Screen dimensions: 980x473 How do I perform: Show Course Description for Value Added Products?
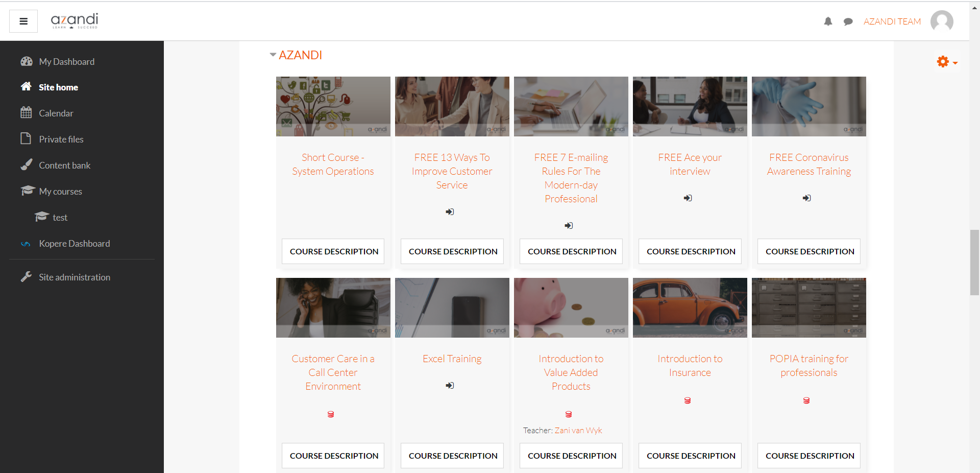pyautogui.click(x=571, y=456)
